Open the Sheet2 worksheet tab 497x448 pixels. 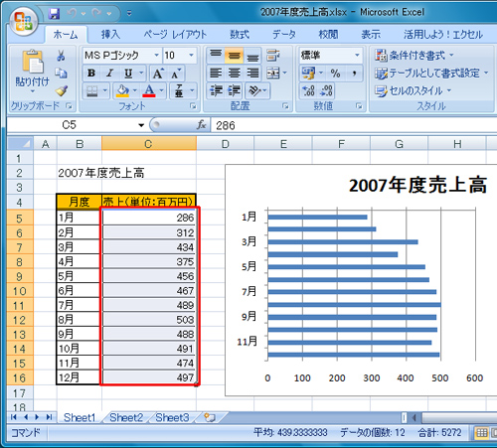pos(126,417)
